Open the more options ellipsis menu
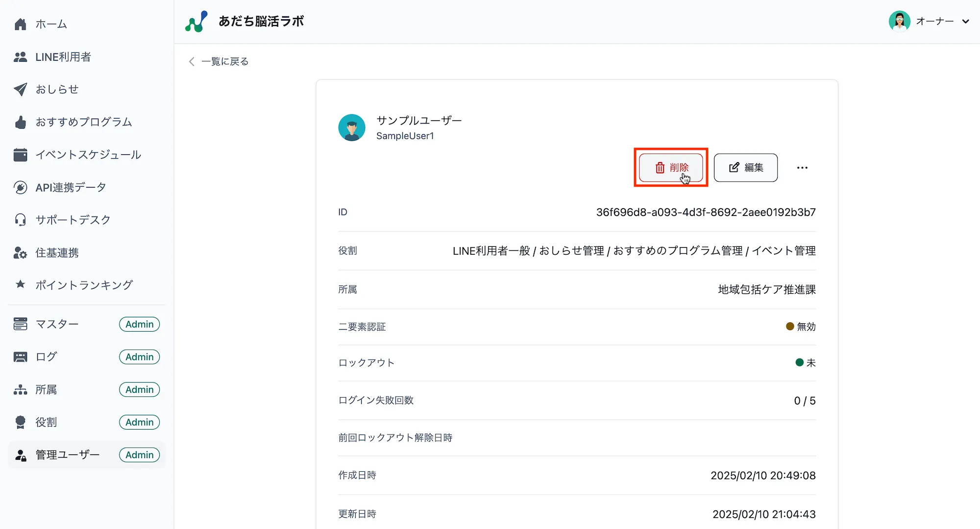 coord(802,168)
